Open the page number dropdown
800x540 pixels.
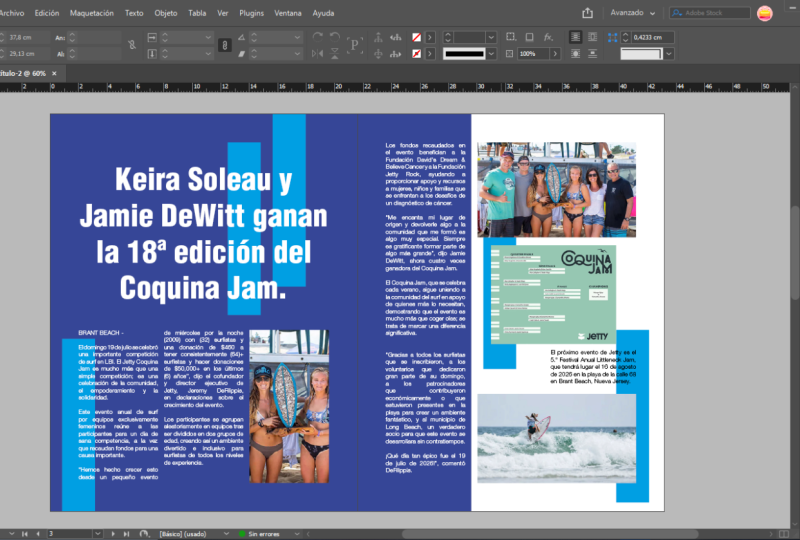point(98,534)
